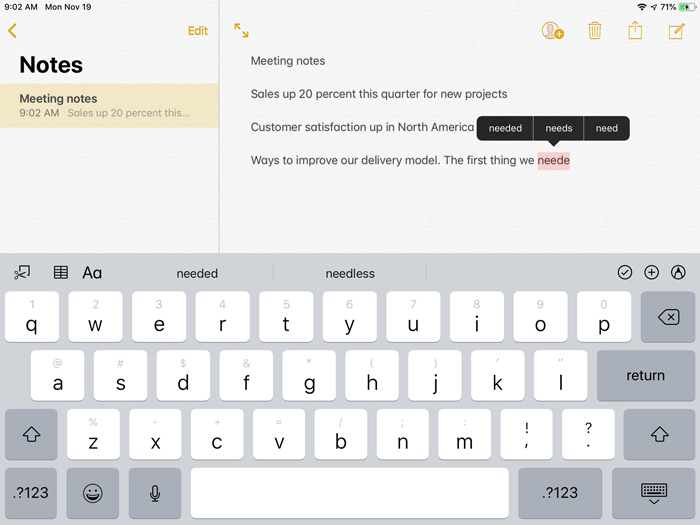The width and height of the screenshot is (700, 525).
Task: Delete the note with trash icon
Action: tap(595, 31)
